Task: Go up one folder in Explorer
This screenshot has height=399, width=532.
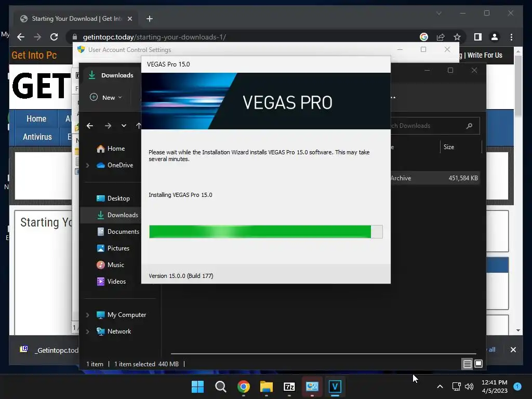Action: coord(138,126)
